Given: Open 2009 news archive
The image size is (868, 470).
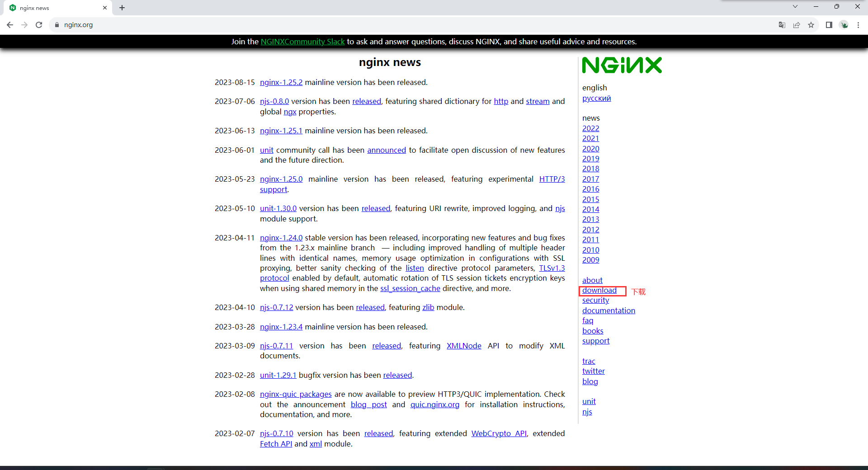Looking at the screenshot, I should tap(590, 260).
